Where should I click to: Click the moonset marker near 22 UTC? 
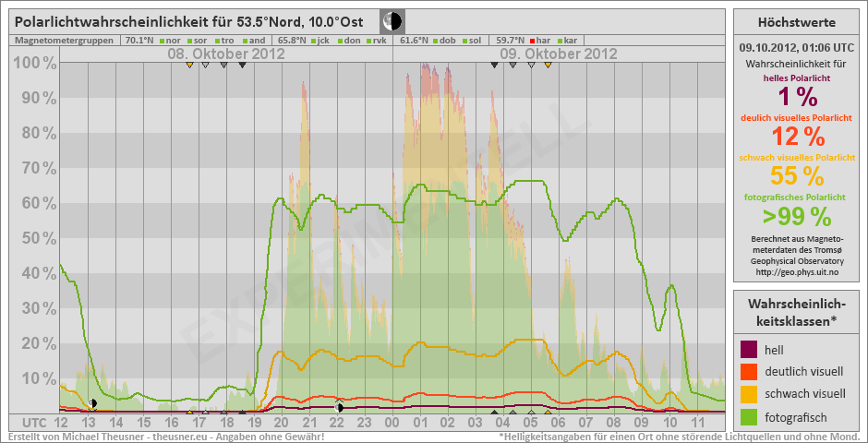(340, 406)
